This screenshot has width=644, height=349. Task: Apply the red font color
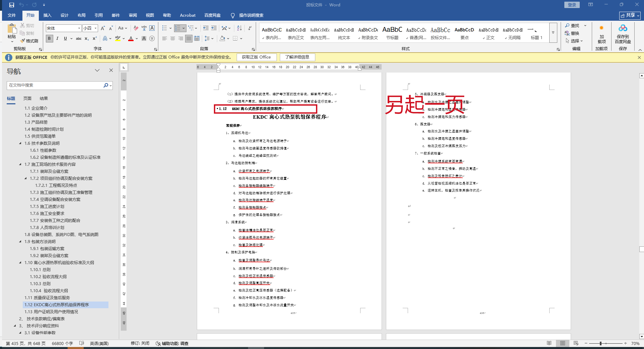[x=131, y=38]
